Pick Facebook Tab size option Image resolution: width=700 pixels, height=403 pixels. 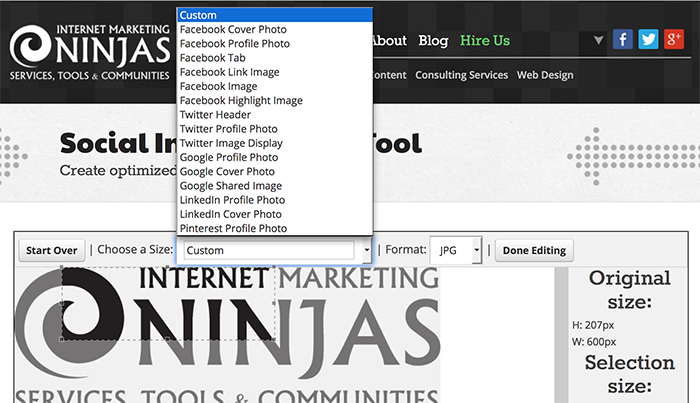pos(275,58)
